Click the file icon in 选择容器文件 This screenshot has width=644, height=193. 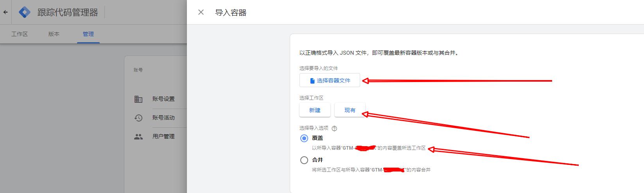(x=312, y=81)
